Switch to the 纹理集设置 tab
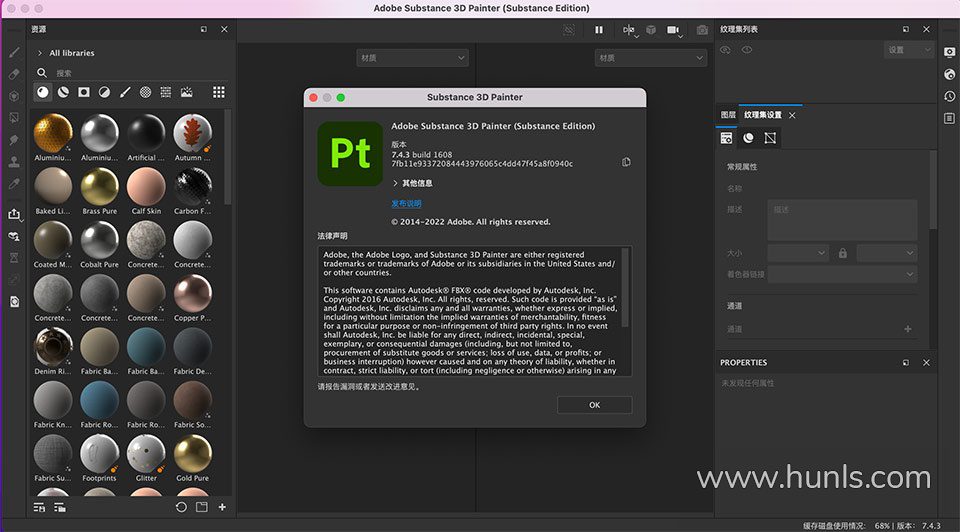Screen dimensions: 960x532 point(763,114)
